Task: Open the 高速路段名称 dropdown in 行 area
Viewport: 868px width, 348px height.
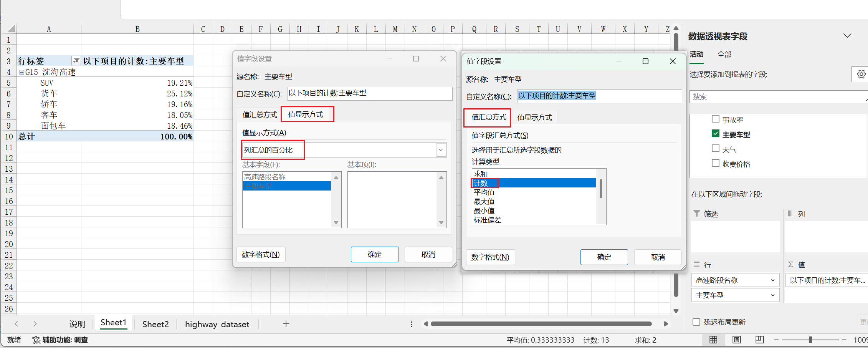Action: coord(772,280)
